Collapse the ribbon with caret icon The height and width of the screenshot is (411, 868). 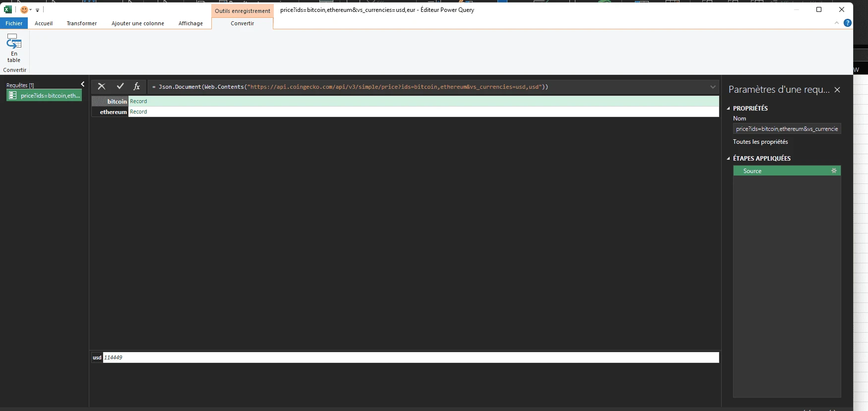[837, 23]
